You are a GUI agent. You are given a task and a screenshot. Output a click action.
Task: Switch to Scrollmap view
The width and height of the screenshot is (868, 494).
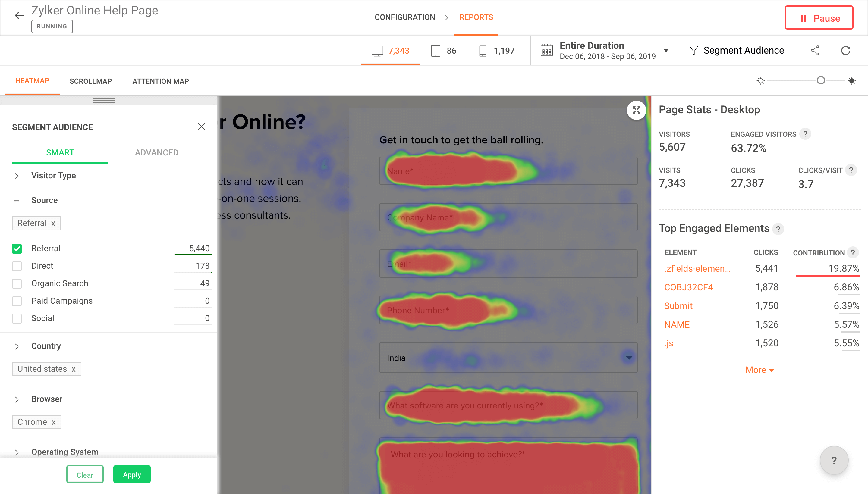tap(91, 81)
